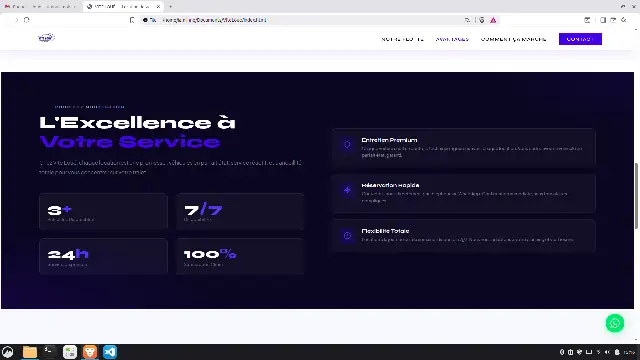Open the NOTRE FLOTTE navigation link
640x360 pixels.
click(402, 39)
